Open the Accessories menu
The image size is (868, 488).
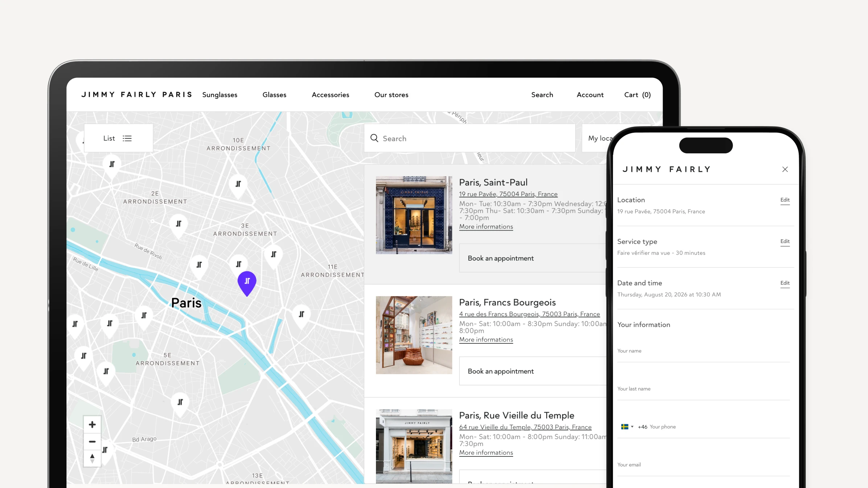pos(331,95)
